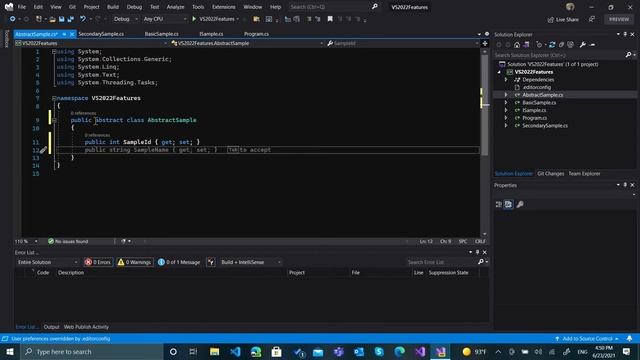Click the Open File folder icon

tap(52, 19)
